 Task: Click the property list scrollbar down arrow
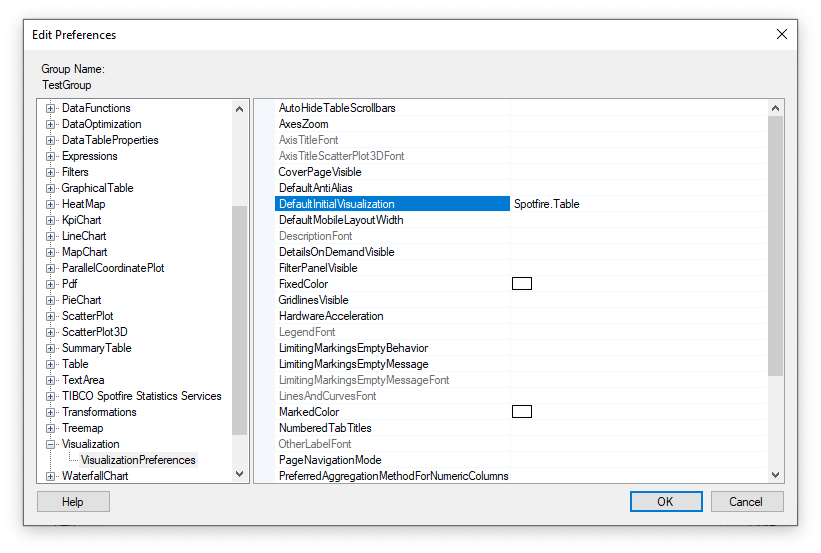click(x=775, y=475)
